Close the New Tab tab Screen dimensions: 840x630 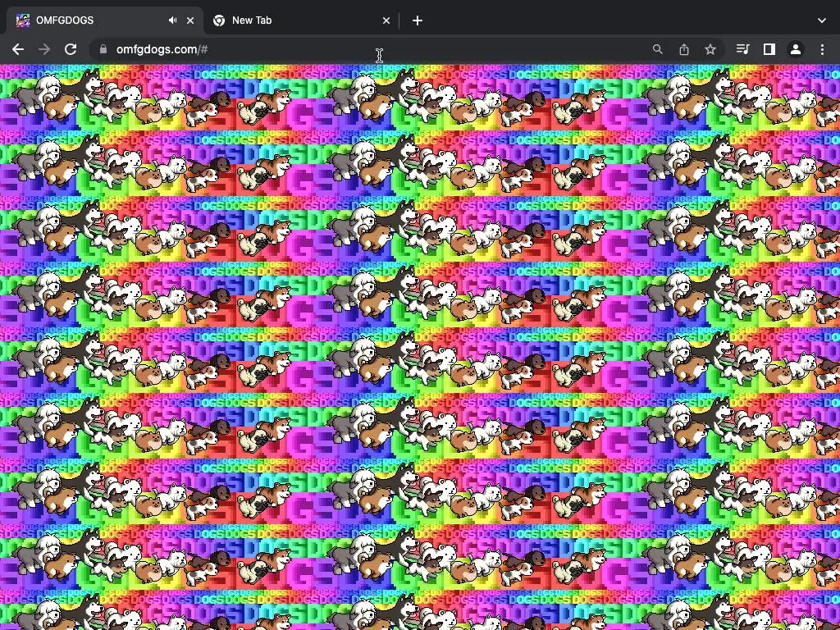tap(386, 21)
